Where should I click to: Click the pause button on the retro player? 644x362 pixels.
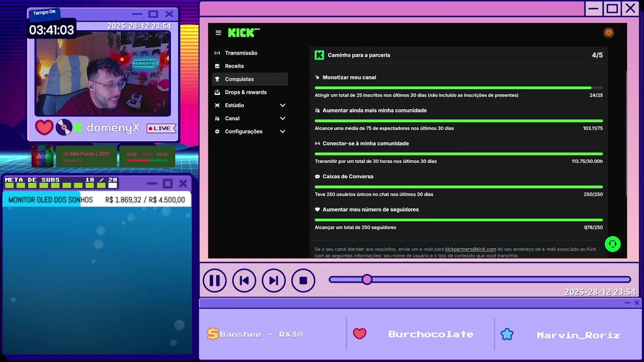pyautogui.click(x=214, y=281)
